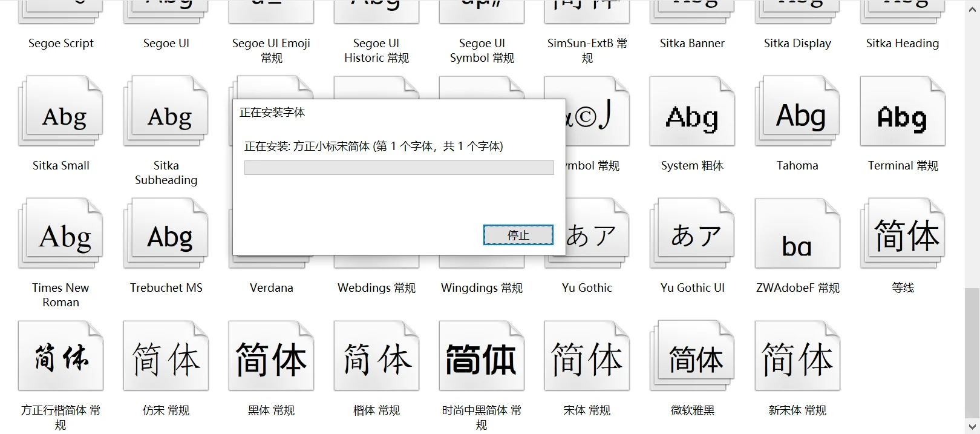Select the Sitka Subheading font icon
Screen dimensions: 980x434
(166, 111)
